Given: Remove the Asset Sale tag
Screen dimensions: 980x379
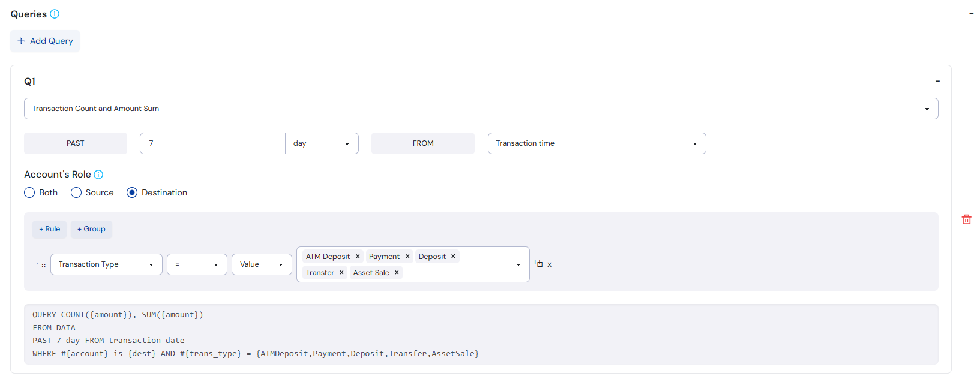Looking at the screenshot, I should [397, 273].
